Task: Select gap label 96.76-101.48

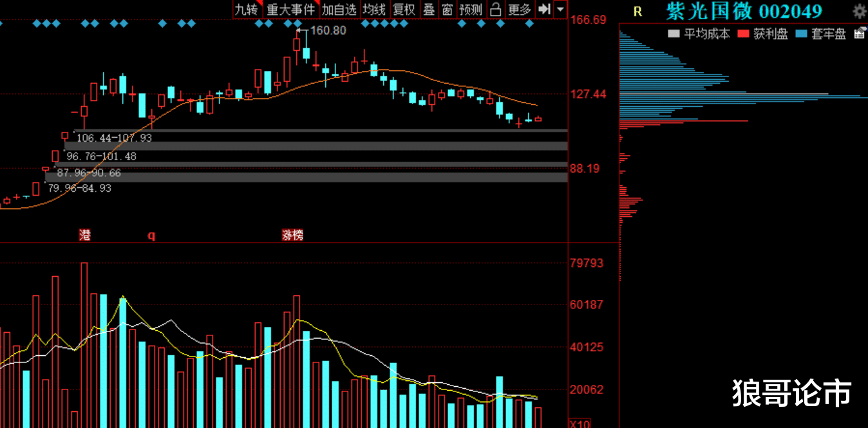Action: [x=101, y=156]
